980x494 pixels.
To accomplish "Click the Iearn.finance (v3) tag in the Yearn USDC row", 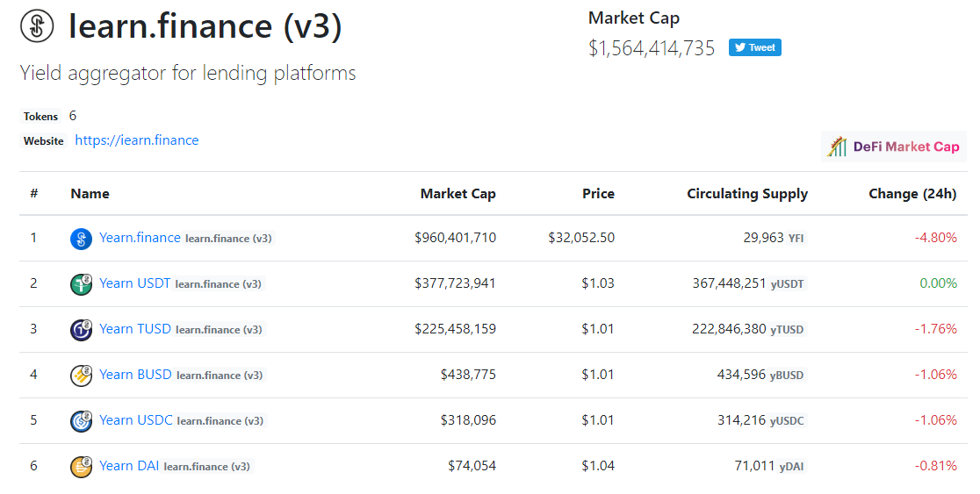I will 220,421.
